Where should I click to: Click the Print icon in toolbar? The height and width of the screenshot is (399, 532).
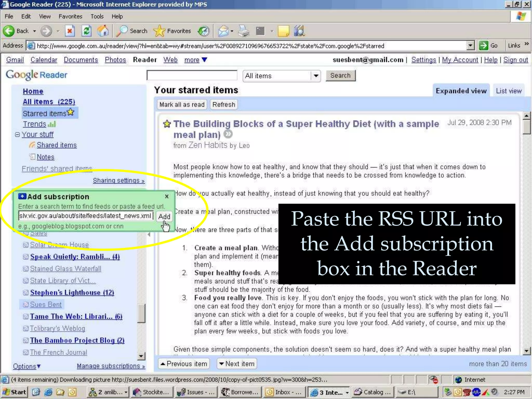244,31
